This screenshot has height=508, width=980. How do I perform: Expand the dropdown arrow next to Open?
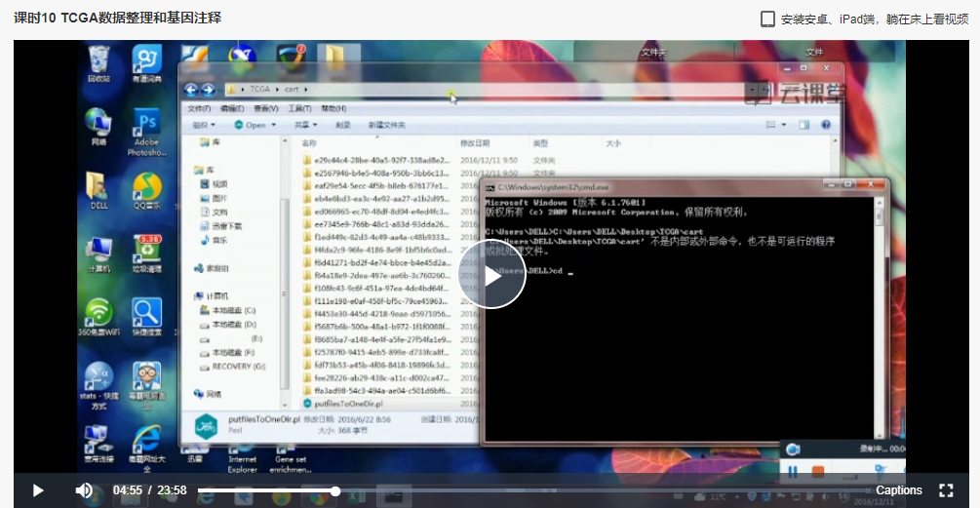[274, 125]
